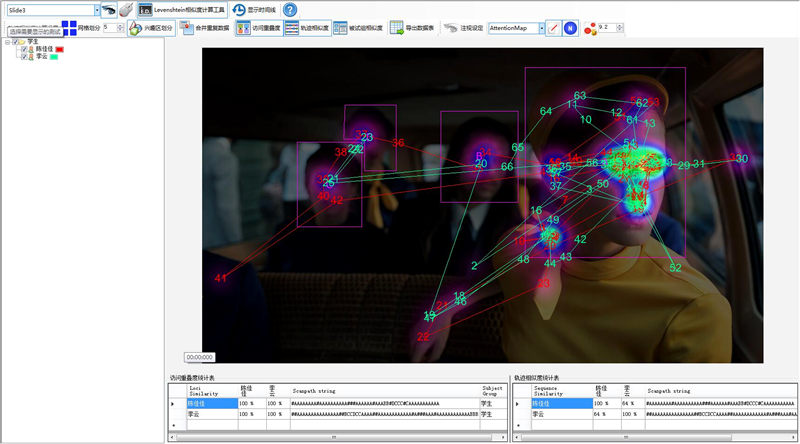Adjust the 9.2 value stepper arrows

click(619, 28)
